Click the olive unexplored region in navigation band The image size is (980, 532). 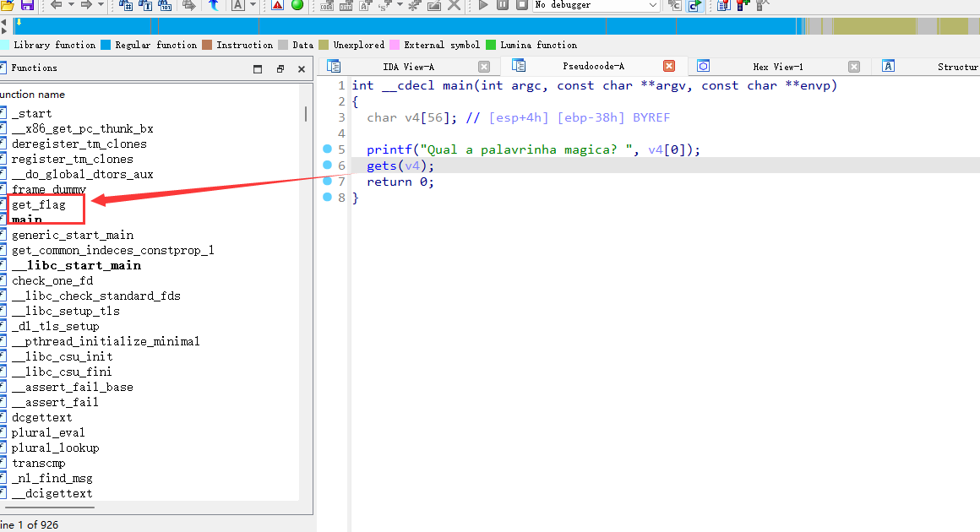point(875,26)
